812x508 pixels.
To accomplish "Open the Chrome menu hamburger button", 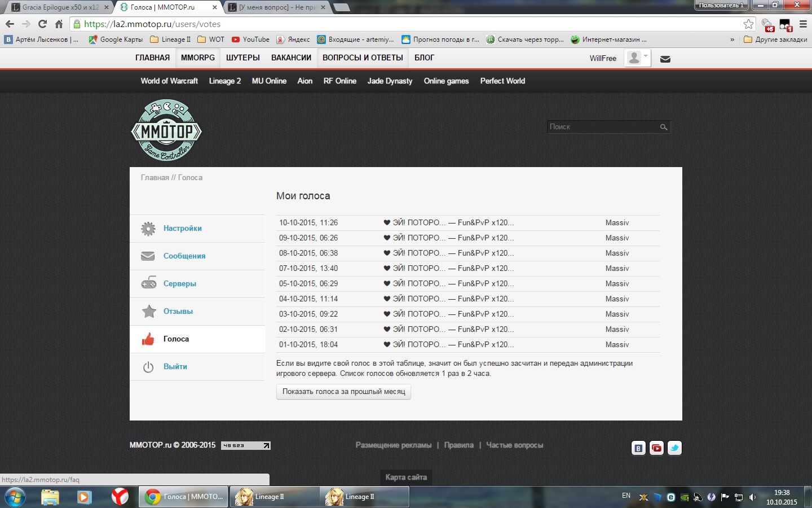I will point(803,24).
